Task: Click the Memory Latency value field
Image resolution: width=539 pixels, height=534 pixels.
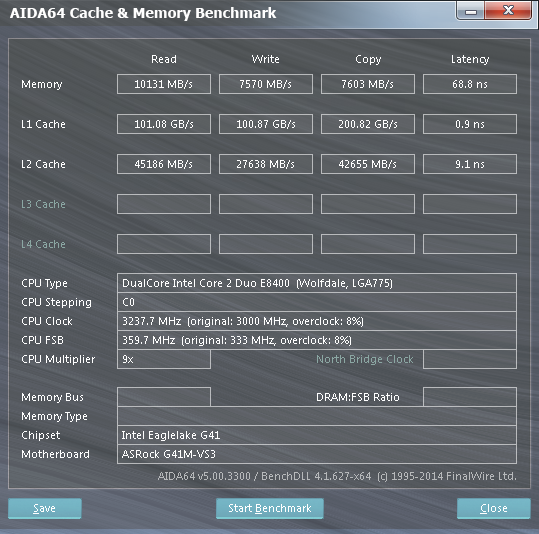Action: click(x=470, y=84)
